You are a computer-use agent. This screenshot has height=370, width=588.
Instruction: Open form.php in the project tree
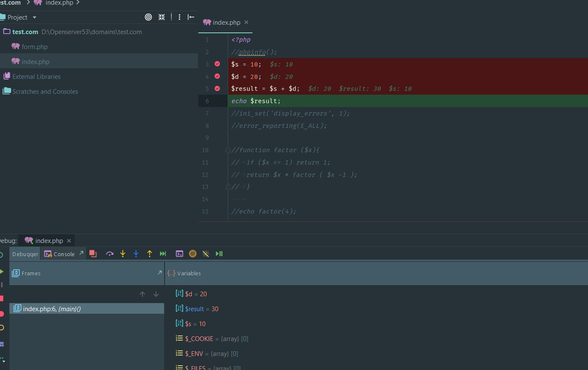35,47
